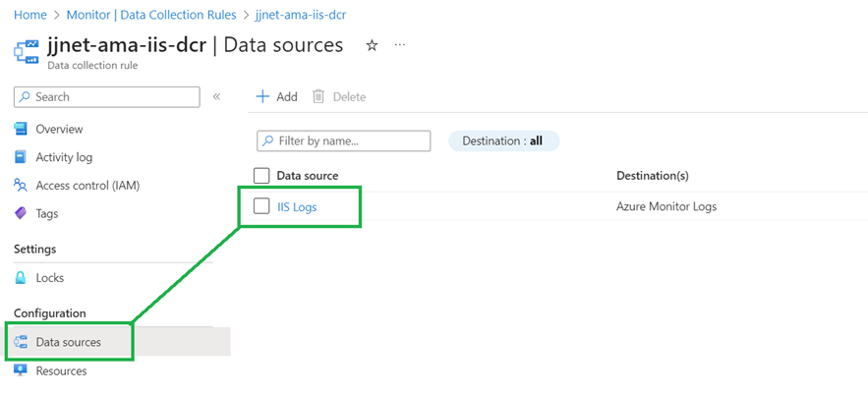Go to Home breadcrumb link
868x394 pixels.
coord(29,15)
